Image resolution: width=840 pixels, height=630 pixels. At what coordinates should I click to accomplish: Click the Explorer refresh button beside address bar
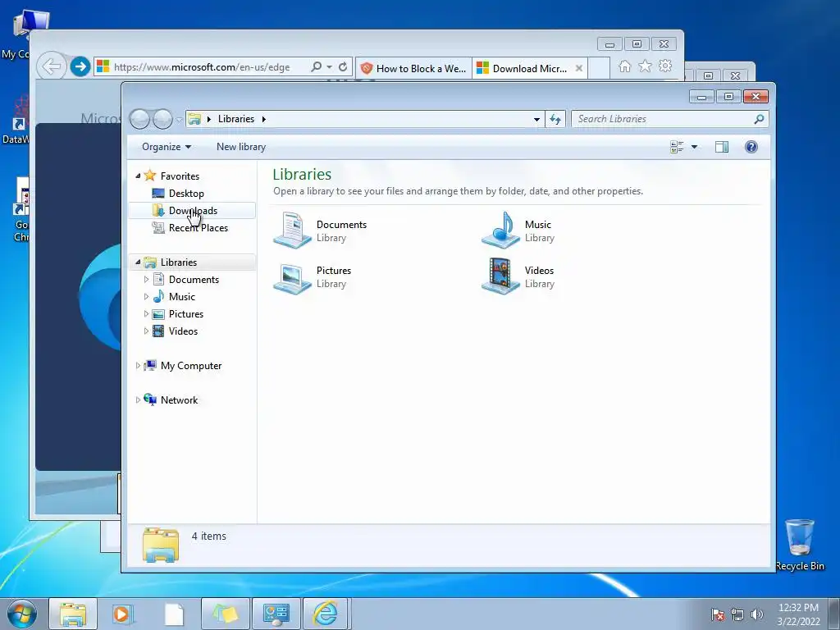point(555,119)
